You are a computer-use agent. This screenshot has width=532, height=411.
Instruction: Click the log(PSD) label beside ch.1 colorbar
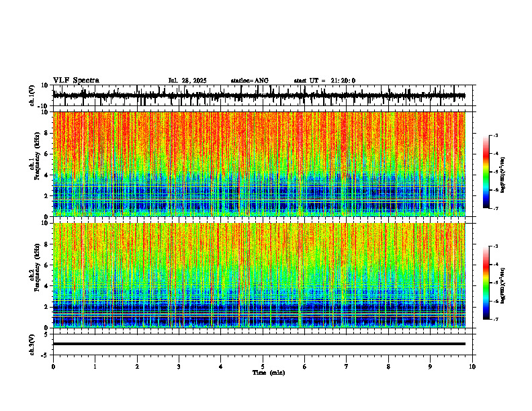(x=503, y=175)
